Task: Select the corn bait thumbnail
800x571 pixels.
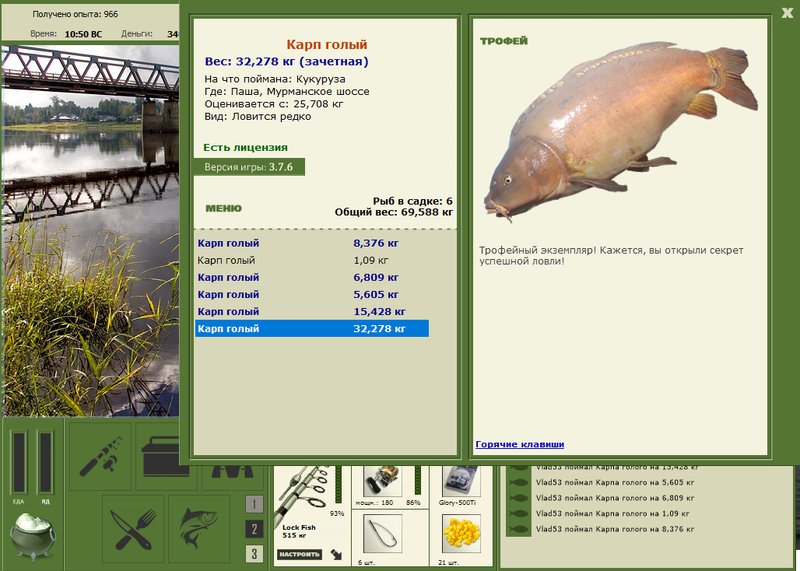Action: (x=461, y=534)
